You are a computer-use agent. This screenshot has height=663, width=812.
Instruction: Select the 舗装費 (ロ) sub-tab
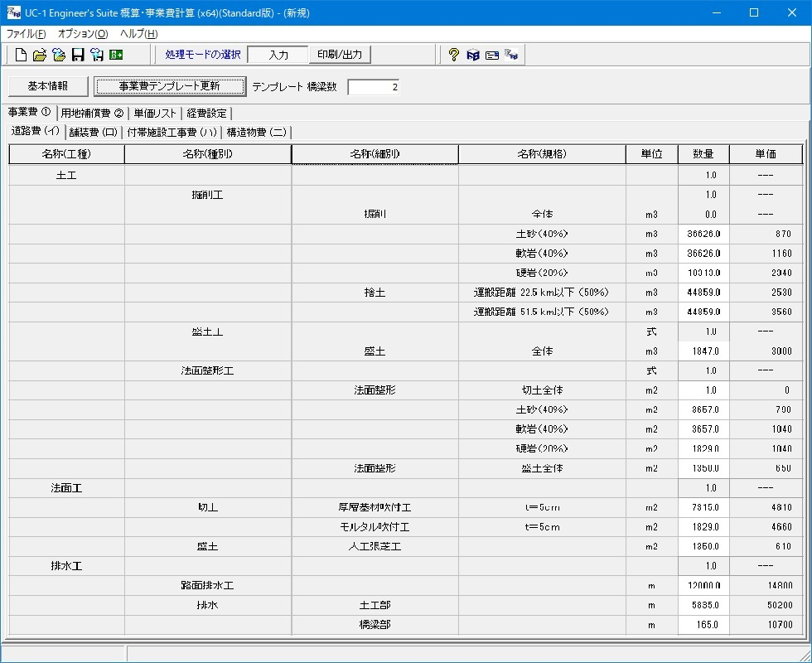click(x=94, y=132)
